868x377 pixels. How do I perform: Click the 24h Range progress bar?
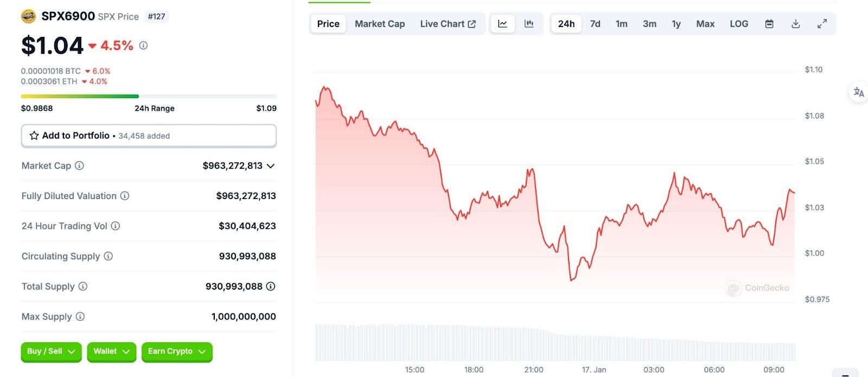[x=149, y=97]
